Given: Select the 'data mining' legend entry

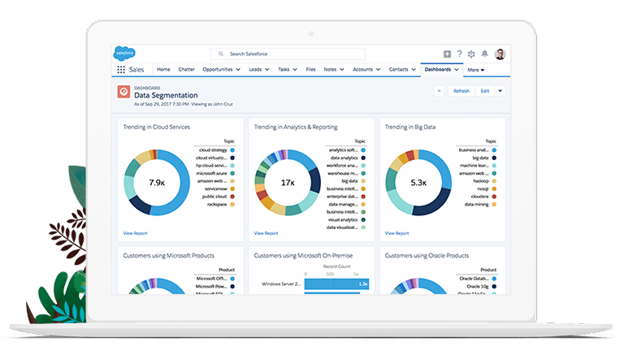Looking at the screenshot, I should click(x=480, y=205).
